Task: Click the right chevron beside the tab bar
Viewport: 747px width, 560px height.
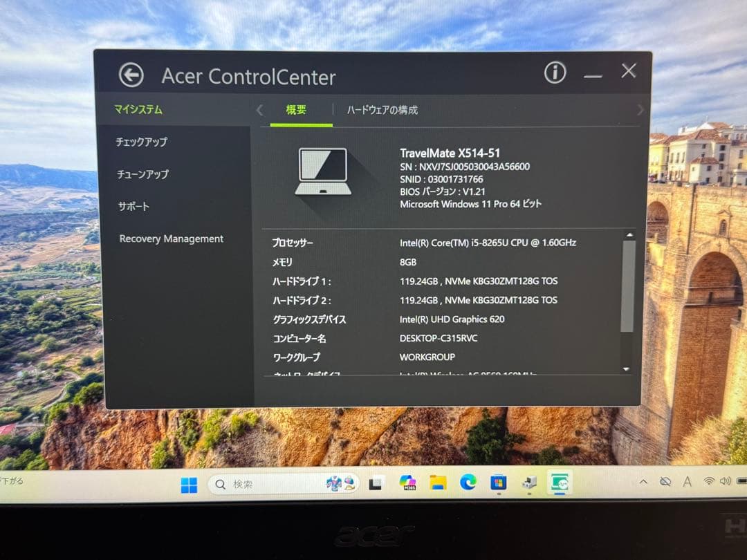Action: (640, 110)
